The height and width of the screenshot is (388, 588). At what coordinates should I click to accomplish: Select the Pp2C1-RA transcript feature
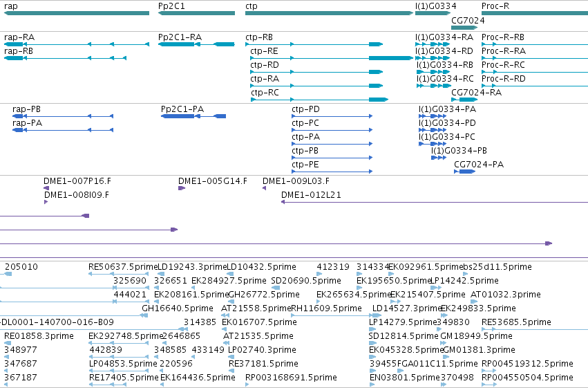pyautogui.click(x=196, y=44)
